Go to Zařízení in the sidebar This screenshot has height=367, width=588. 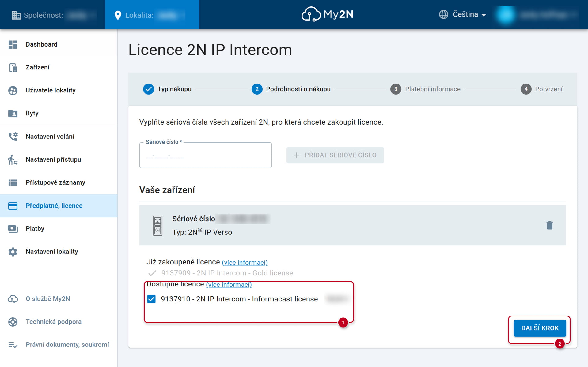pyautogui.click(x=59, y=67)
